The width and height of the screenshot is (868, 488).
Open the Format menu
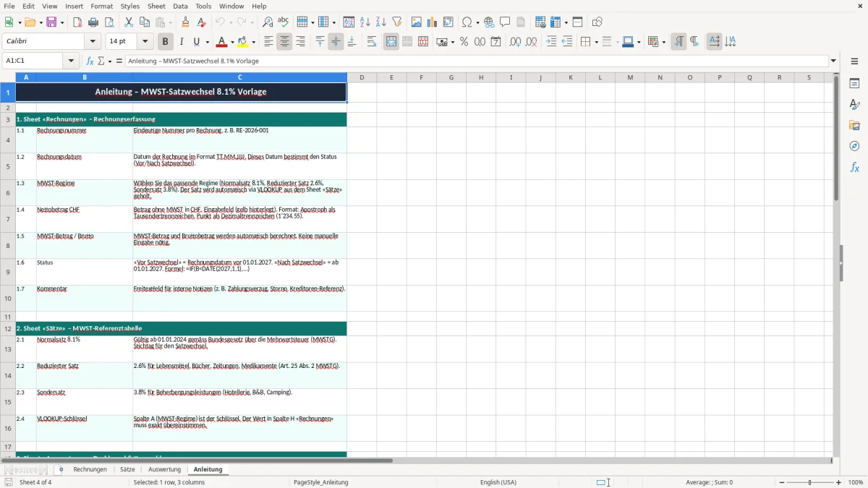point(102,6)
